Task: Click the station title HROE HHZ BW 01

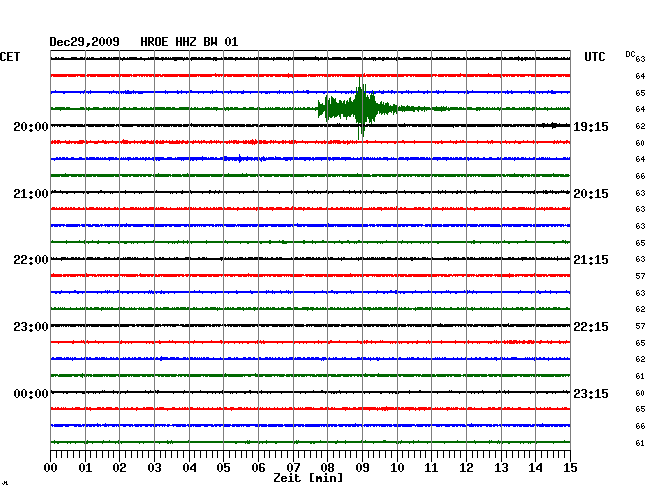Action: (x=189, y=42)
